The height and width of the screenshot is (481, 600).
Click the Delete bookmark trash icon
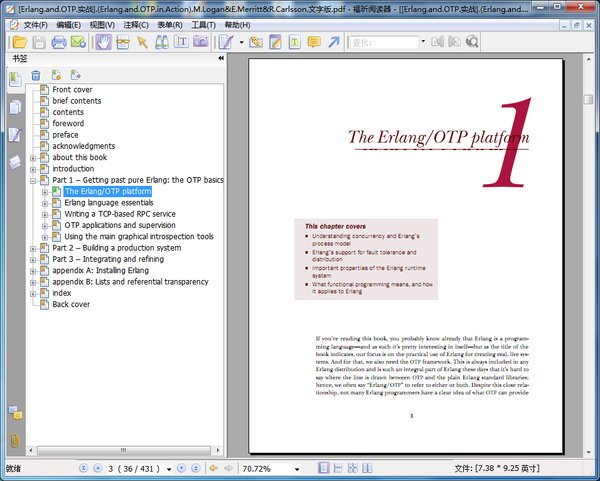click(36, 75)
